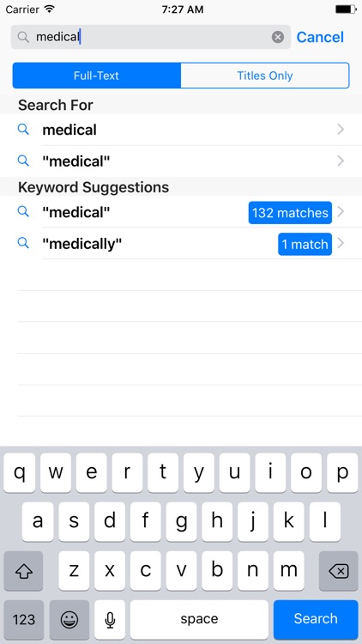Tap the backspace delete key icon
Image resolution: width=362 pixels, height=644 pixels.
coord(339,571)
